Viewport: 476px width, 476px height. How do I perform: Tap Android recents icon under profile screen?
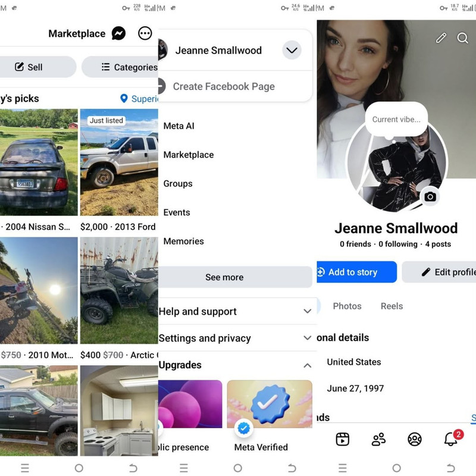[343, 468]
